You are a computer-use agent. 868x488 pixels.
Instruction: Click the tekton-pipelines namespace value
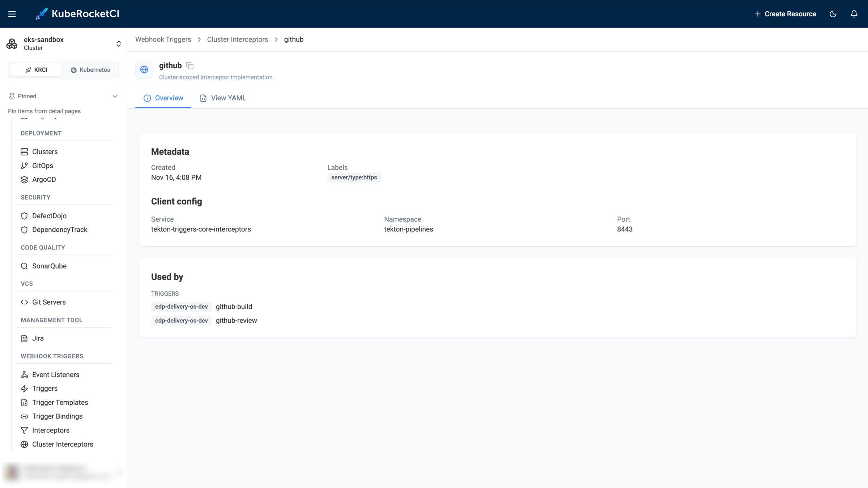[x=408, y=229]
